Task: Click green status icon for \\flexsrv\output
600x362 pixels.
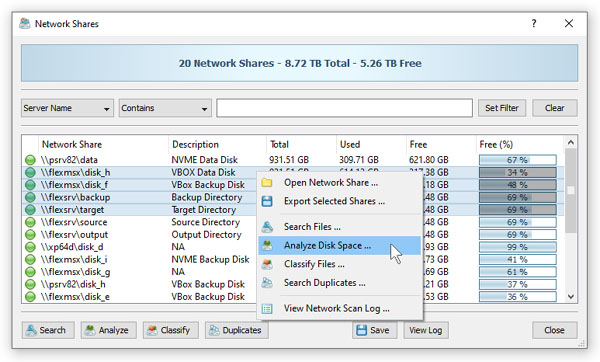Action: (30, 235)
